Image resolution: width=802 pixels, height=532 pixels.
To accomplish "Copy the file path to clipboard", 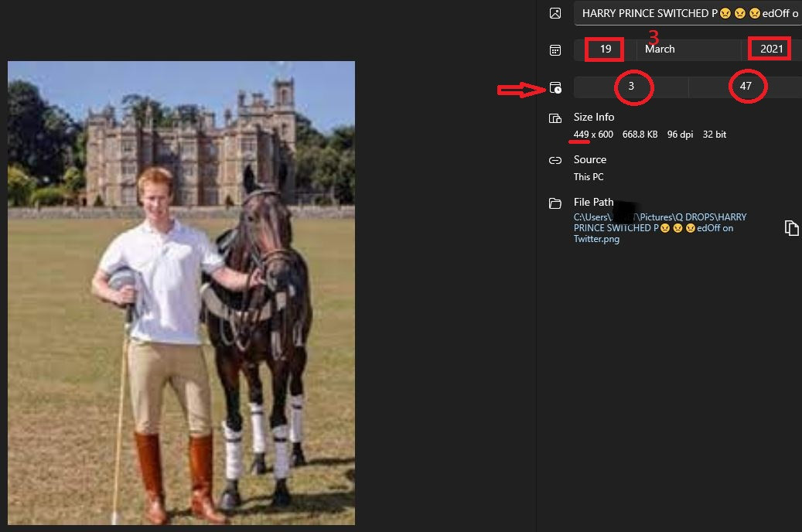I will click(791, 228).
